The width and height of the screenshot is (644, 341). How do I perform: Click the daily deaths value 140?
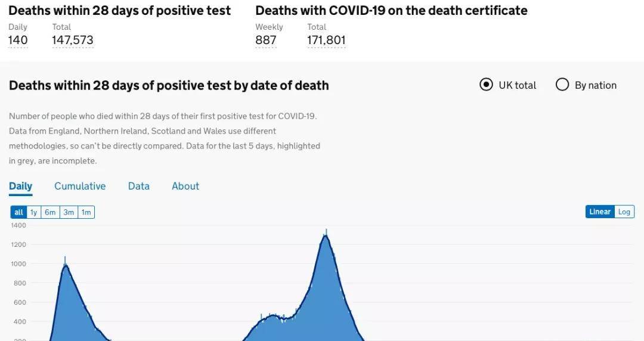[18, 40]
